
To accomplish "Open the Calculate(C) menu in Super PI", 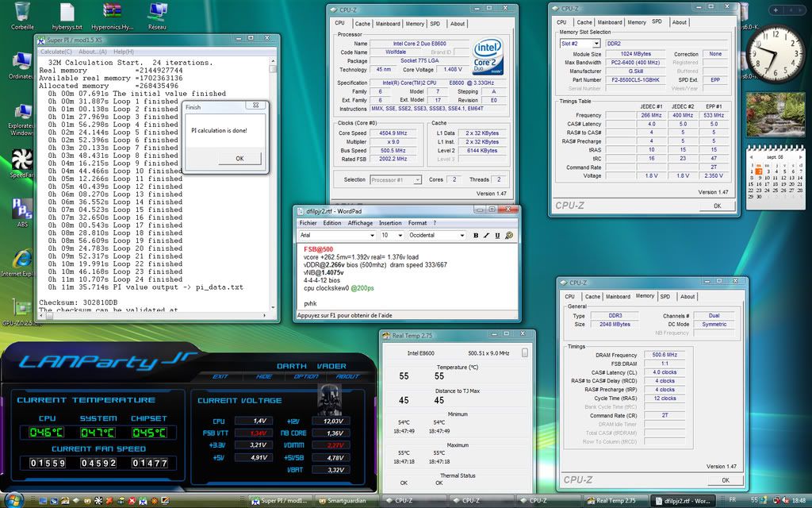I will 56,52.
